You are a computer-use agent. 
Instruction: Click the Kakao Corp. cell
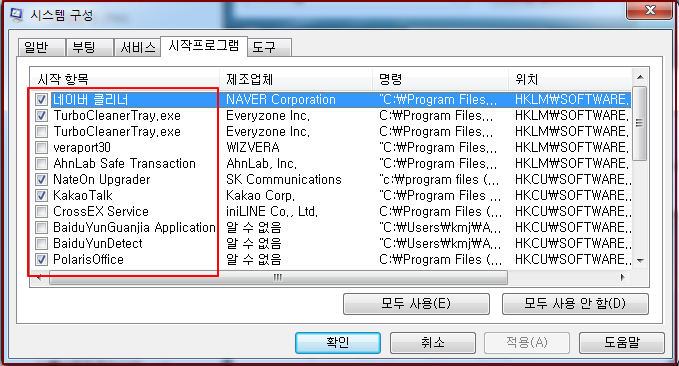coord(260,196)
